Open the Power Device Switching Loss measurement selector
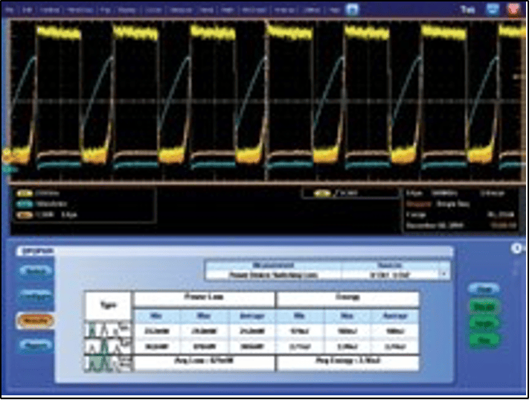This screenshot has width=532, height=402. [x=273, y=274]
